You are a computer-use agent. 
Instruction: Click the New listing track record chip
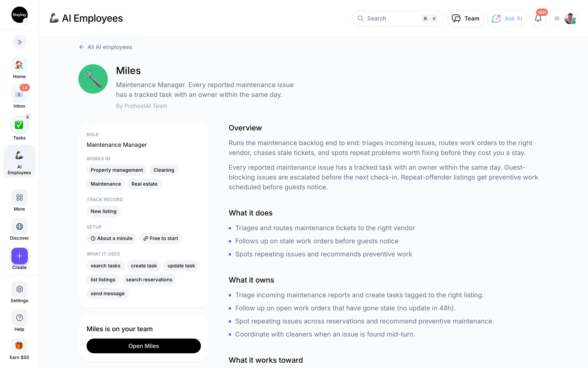103,211
